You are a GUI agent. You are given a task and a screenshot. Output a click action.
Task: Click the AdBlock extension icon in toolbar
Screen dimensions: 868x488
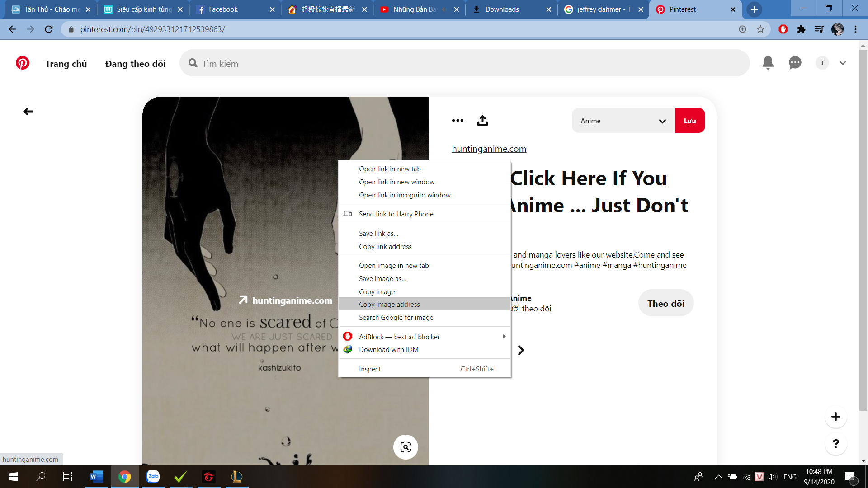click(x=783, y=29)
